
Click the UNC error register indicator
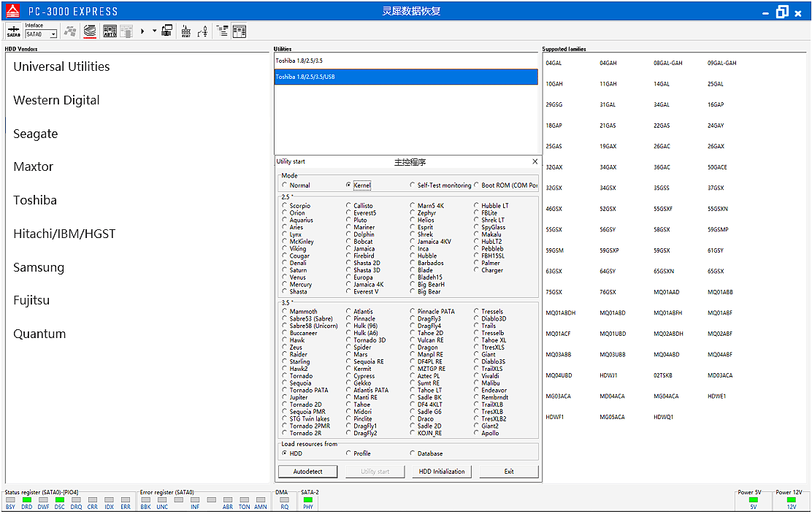[162, 500]
